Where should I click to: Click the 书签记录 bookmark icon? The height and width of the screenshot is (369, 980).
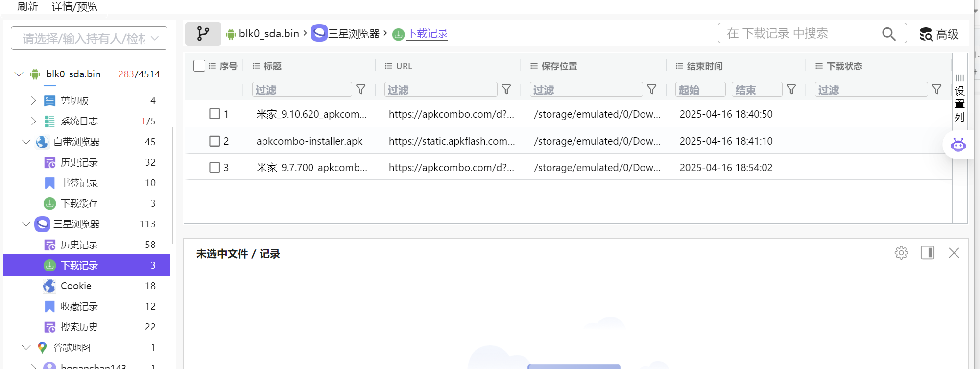49,183
